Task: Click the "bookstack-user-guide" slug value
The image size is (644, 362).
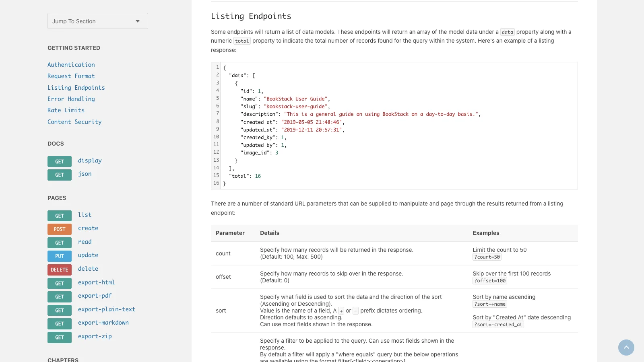Action: click(x=296, y=107)
